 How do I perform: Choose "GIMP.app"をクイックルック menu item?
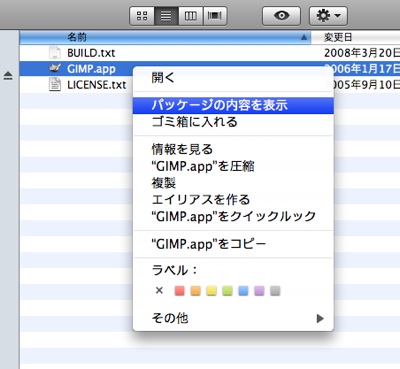click(233, 216)
